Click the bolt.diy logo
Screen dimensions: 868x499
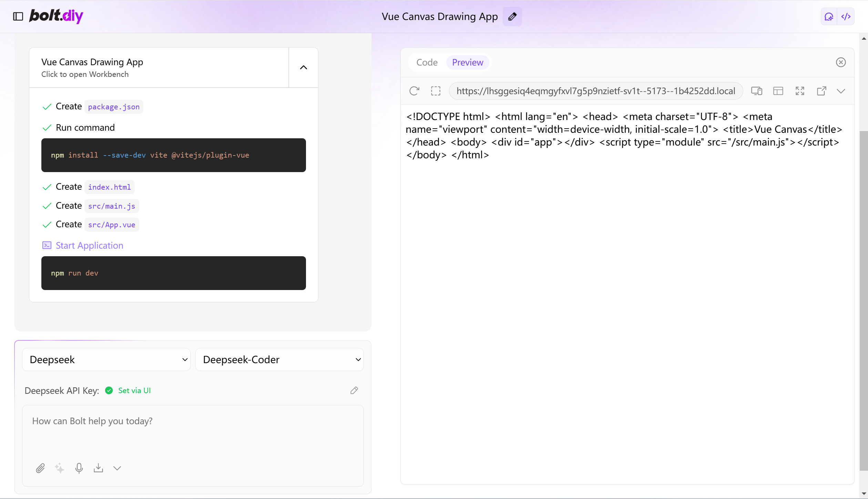pyautogui.click(x=56, y=16)
